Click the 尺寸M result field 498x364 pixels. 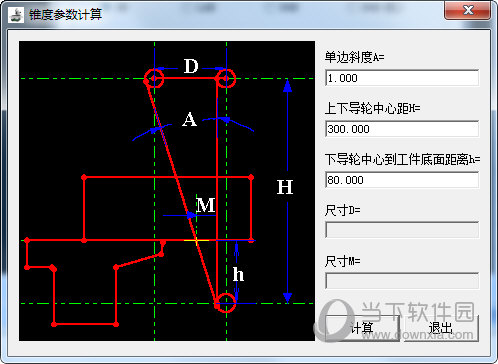(402, 281)
